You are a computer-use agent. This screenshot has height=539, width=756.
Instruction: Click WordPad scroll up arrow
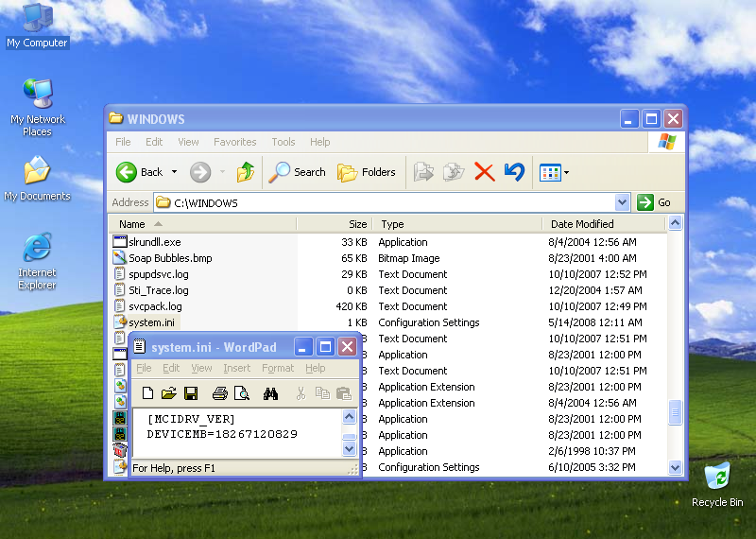(349, 416)
